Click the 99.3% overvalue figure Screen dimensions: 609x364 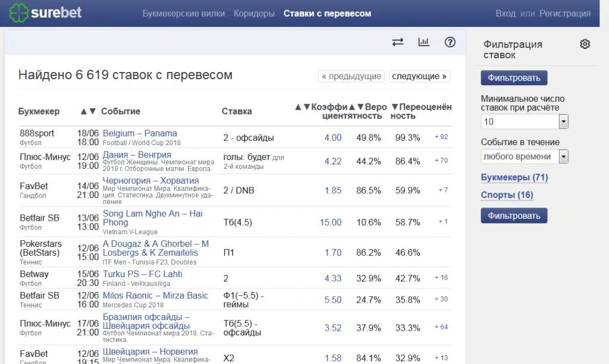[407, 138]
